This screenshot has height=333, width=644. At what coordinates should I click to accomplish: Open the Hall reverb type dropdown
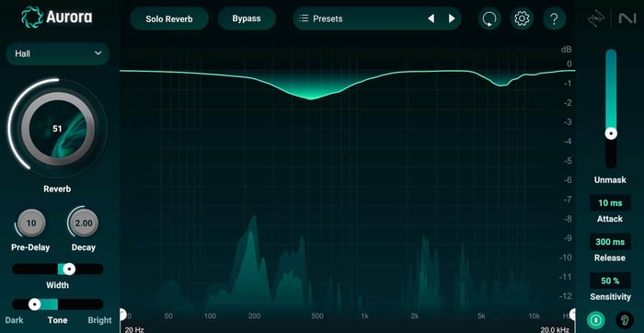(57, 53)
